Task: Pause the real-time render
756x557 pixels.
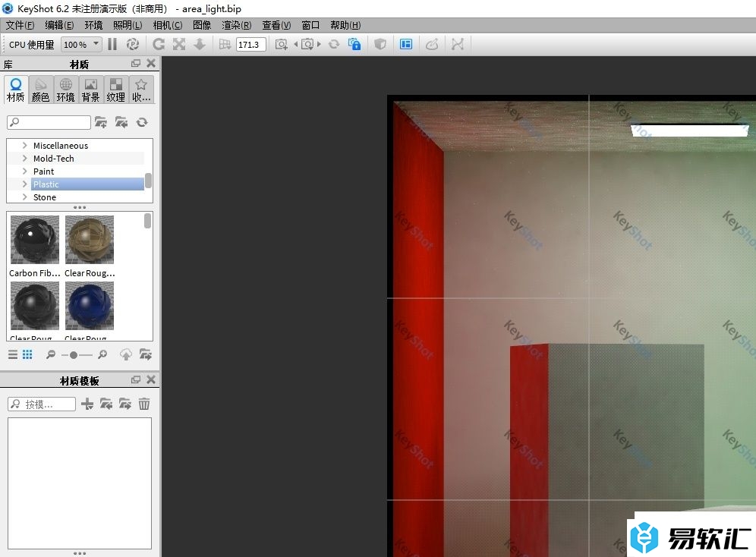Action: click(112, 44)
